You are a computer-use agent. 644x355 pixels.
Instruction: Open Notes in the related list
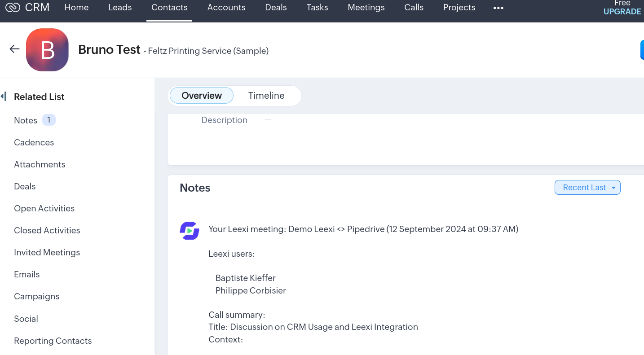coord(26,120)
